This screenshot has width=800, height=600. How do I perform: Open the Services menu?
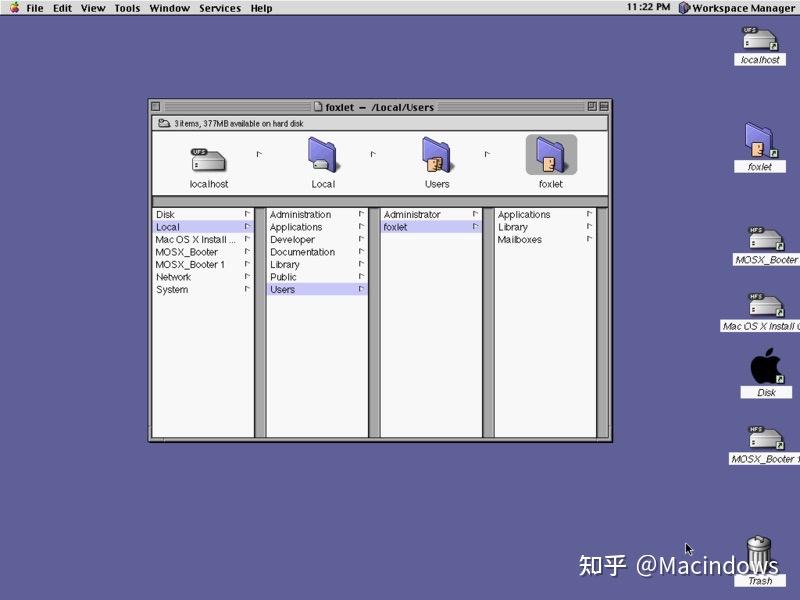(x=219, y=8)
